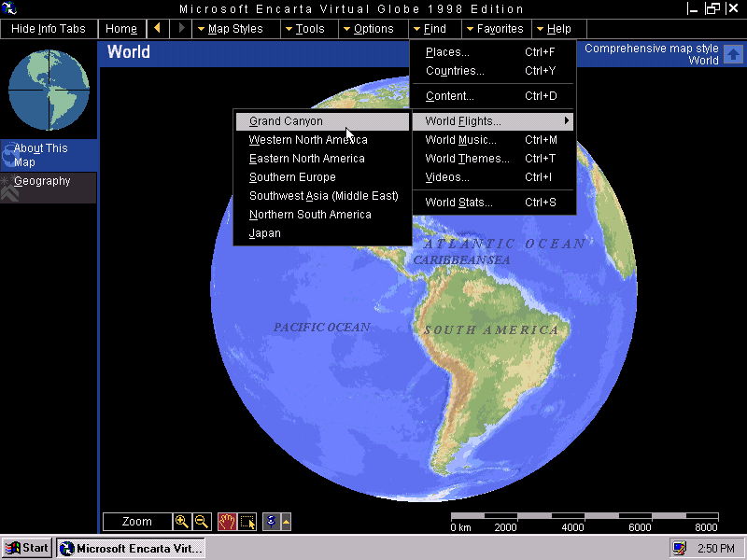The width and height of the screenshot is (747, 560).
Task: Click the Zoom level button
Action: coord(137,522)
